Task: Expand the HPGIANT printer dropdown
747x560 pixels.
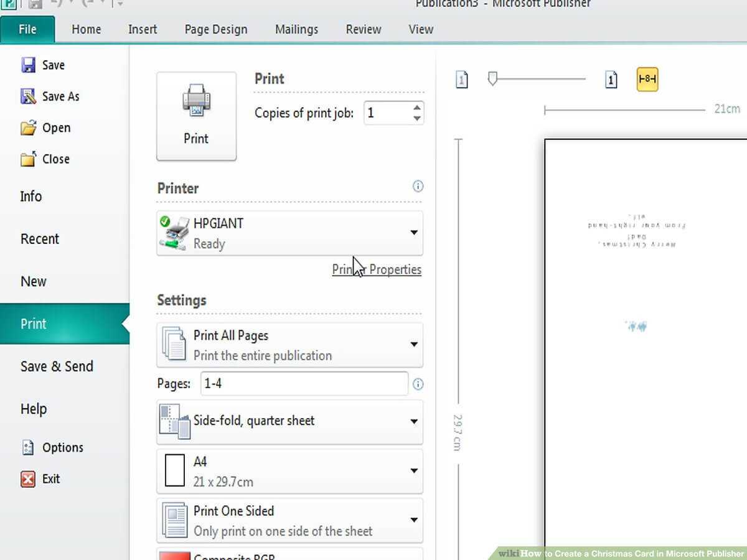Action: tap(413, 233)
